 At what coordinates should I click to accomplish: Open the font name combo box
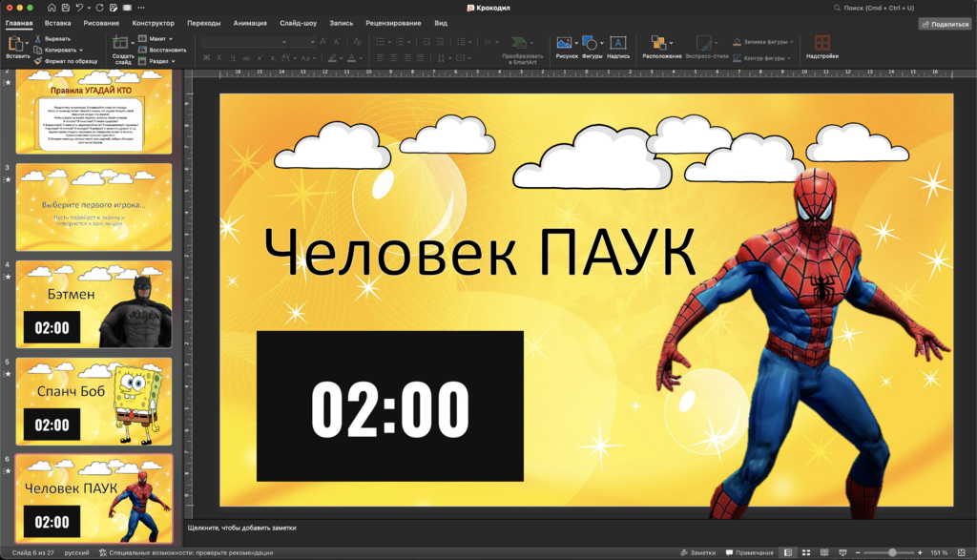pos(243,42)
